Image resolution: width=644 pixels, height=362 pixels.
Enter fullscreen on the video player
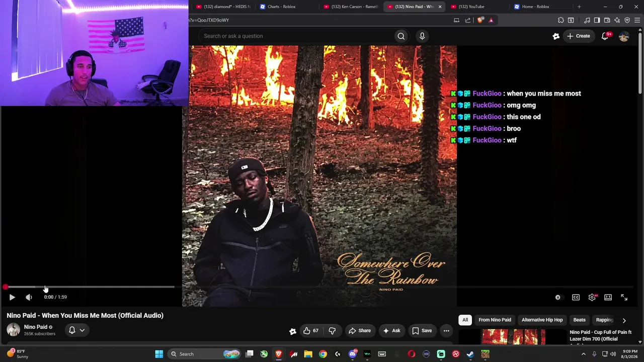pos(624,298)
